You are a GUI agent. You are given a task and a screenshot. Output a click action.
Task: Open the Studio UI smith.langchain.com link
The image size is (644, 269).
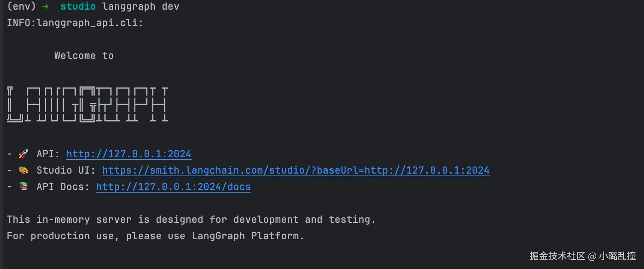point(296,170)
